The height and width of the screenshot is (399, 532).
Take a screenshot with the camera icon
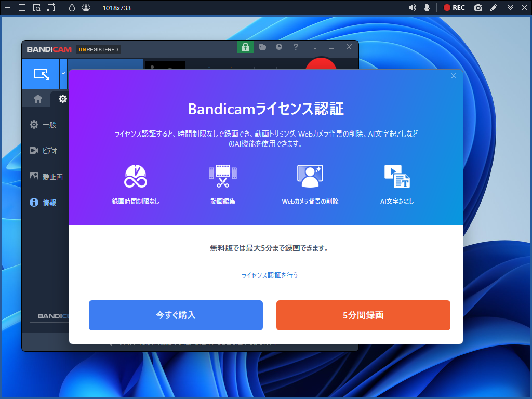tap(478, 7)
